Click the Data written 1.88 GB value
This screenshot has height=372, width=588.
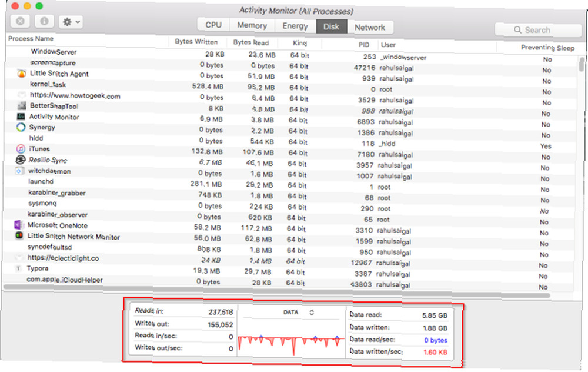pos(435,328)
